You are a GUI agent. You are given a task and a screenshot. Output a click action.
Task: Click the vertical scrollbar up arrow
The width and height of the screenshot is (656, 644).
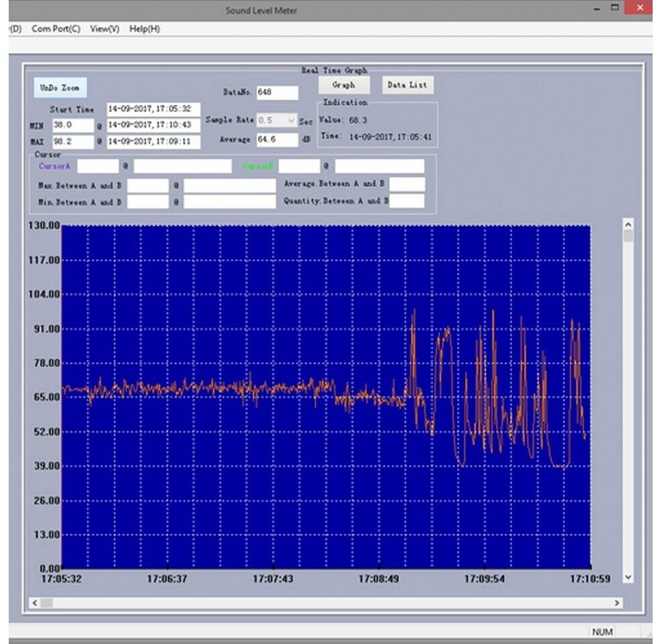coord(628,225)
